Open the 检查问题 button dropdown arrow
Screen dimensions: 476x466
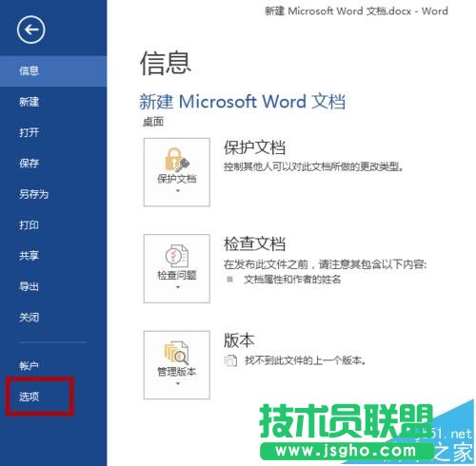[x=178, y=287]
